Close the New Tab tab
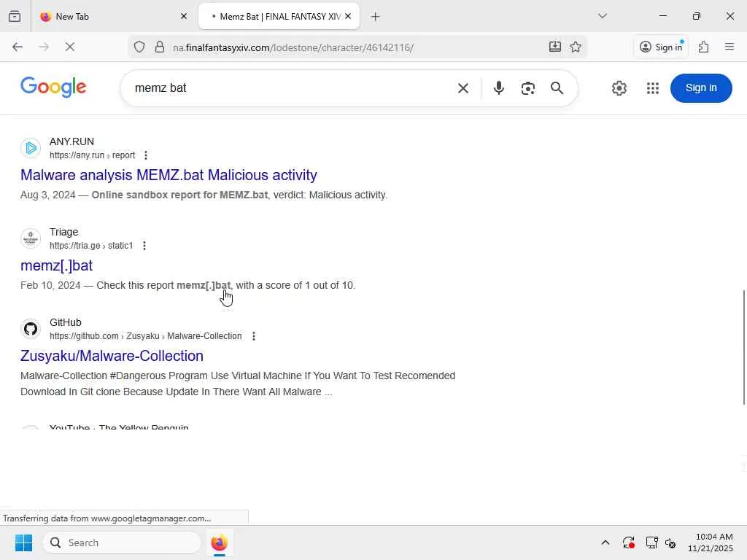747x560 pixels. (184, 16)
